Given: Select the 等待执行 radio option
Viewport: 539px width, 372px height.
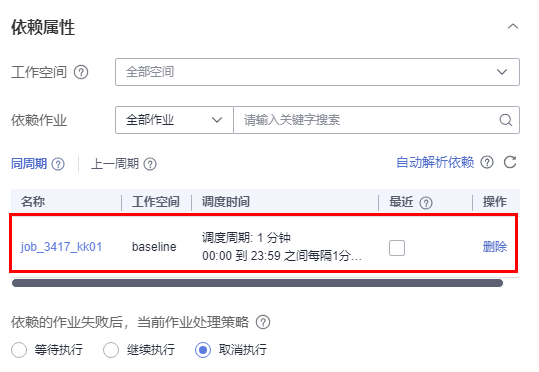Looking at the screenshot, I should pos(19,350).
